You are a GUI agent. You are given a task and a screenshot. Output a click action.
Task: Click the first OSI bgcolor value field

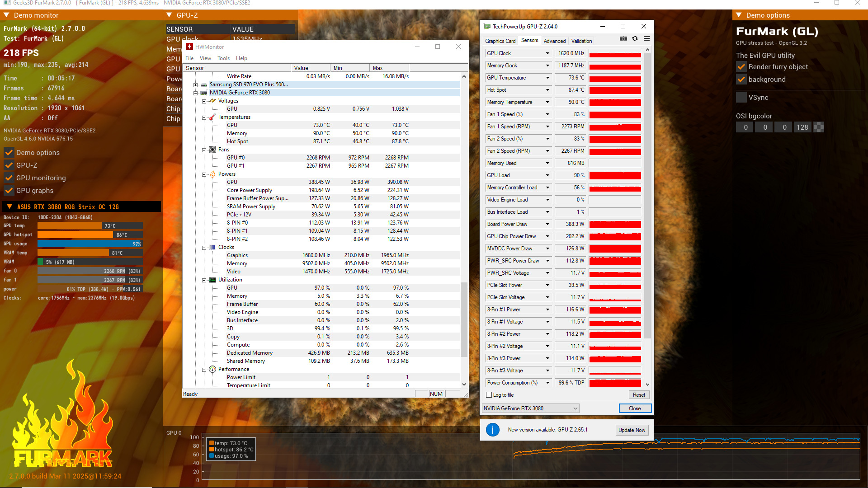click(x=745, y=127)
